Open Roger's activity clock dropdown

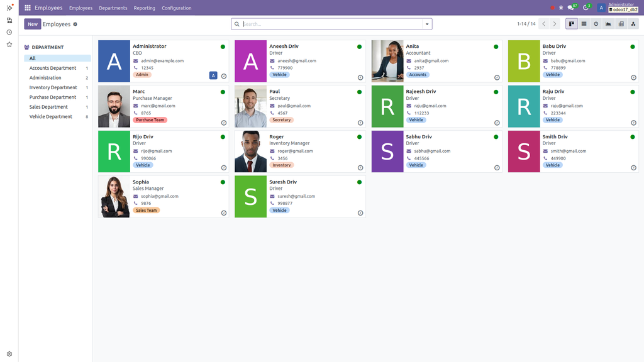pyautogui.click(x=360, y=168)
